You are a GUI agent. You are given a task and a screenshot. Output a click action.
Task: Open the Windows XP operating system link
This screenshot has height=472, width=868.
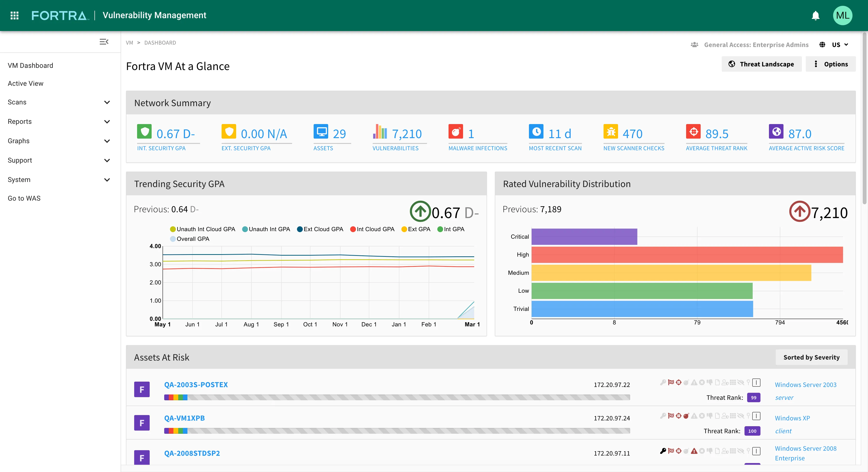click(x=792, y=418)
